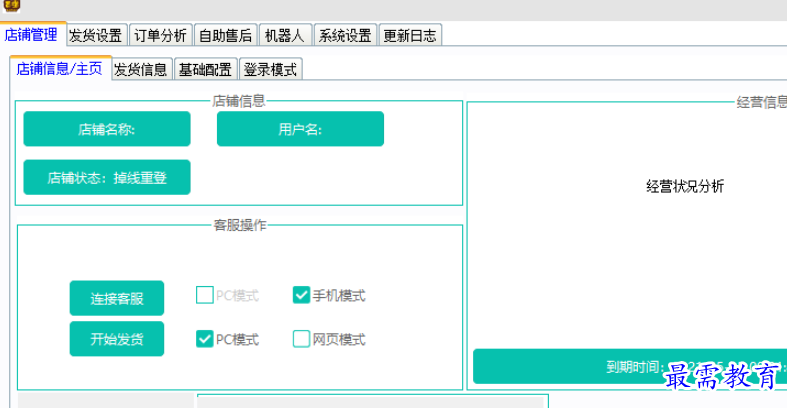787x408 pixels.
Task: Click the 店铺信息 group label
Action: coord(238,101)
